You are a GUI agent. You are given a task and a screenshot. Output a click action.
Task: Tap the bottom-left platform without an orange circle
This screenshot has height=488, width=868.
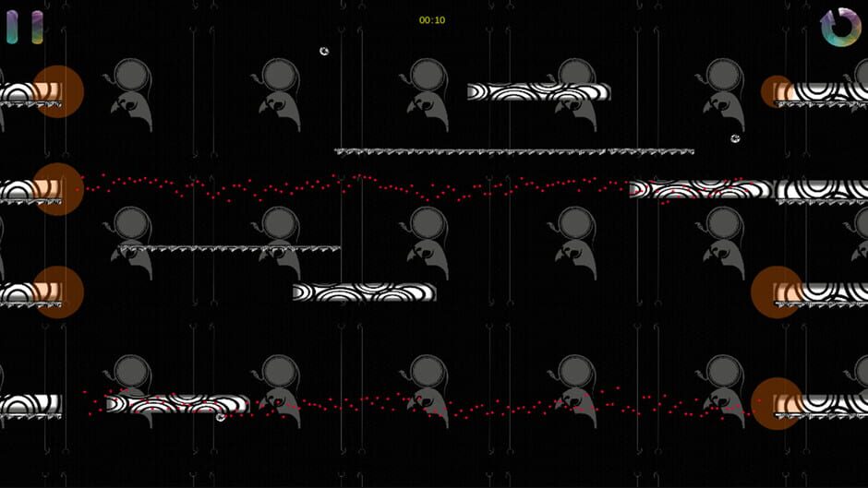pyautogui.click(x=30, y=404)
